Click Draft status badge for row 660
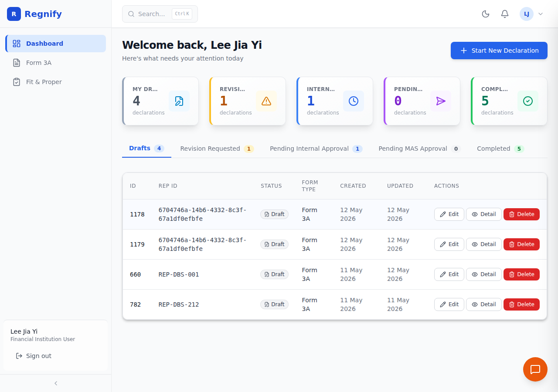The width and height of the screenshot is (558, 392). coord(275,274)
